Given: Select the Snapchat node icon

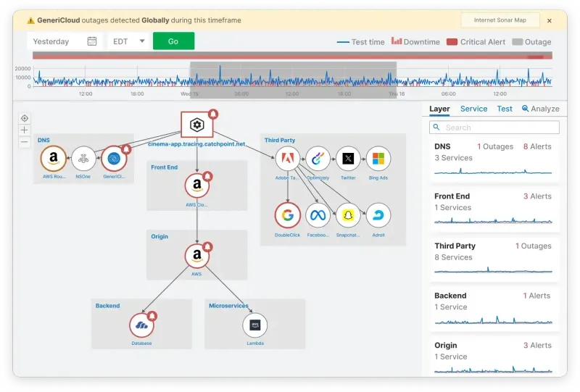Looking at the screenshot, I should coord(348,215).
